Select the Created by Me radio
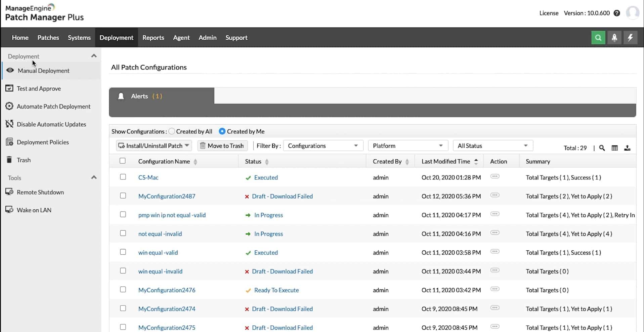This screenshot has height=332, width=644. [222, 131]
